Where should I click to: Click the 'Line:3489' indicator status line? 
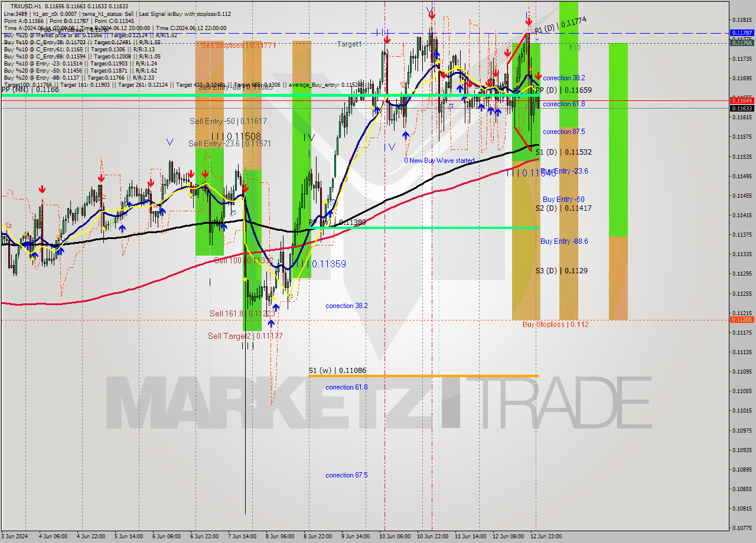[x=117, y=14]
